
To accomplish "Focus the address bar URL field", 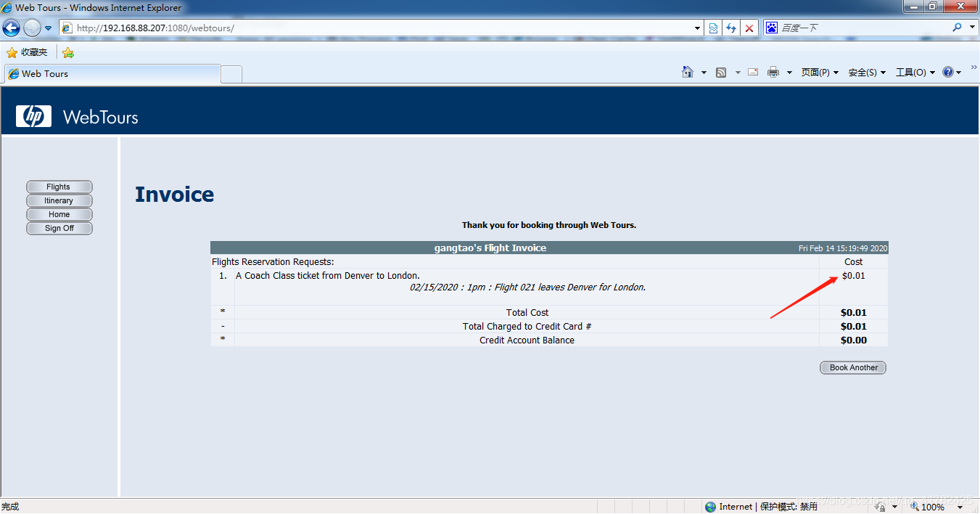I will click(x=376, y=28).
